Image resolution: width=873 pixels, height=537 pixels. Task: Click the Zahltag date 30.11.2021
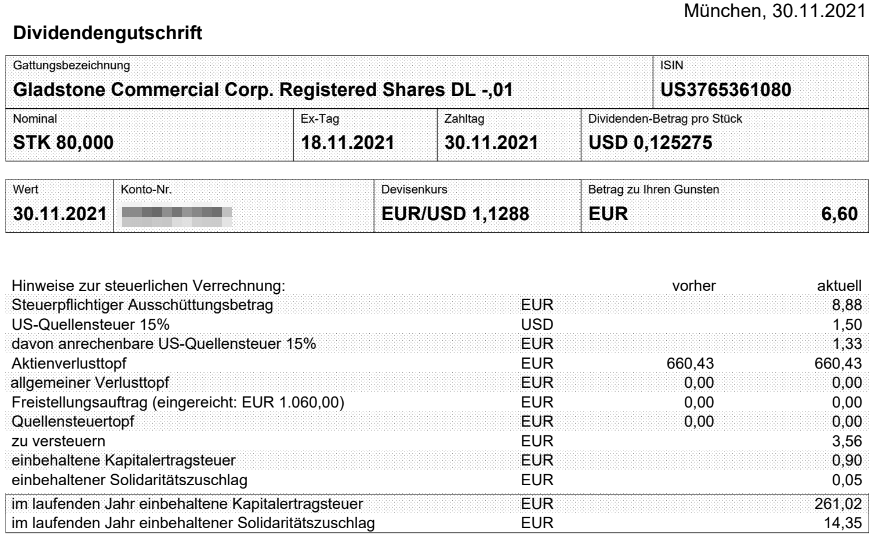pos(491,142)
